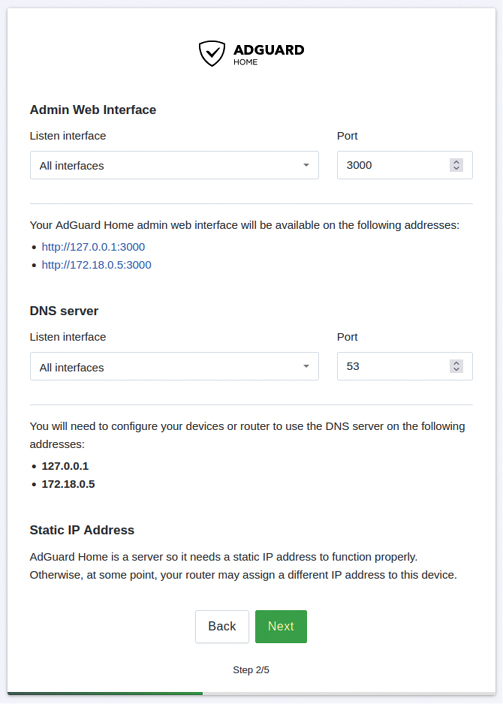Viewport: 503px width, 704px height.
Task: Click the AdGuard Home shield logo
Action: (x=212, y=53)
